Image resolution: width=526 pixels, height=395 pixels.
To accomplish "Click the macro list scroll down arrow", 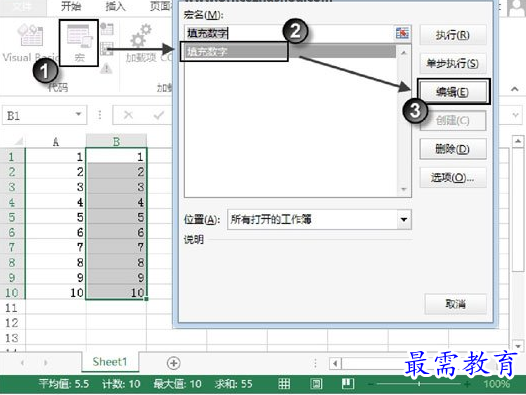I will coord(404,189).
